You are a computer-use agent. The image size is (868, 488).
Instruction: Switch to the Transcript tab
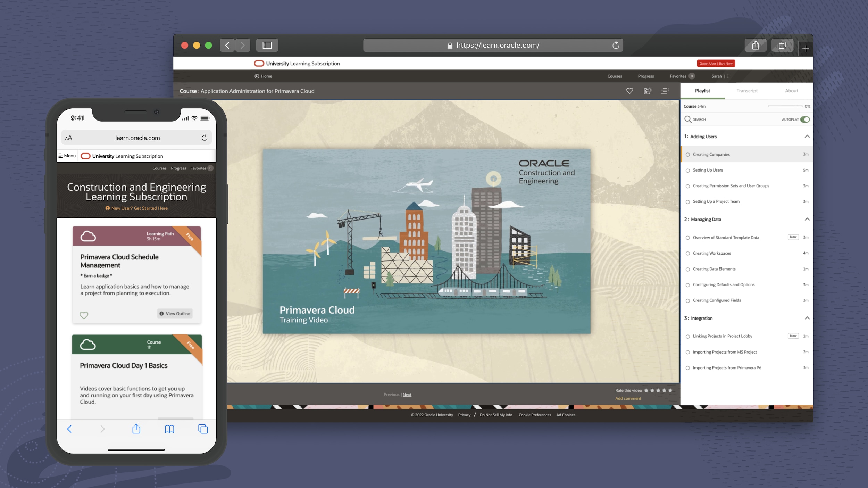point(747,91)
